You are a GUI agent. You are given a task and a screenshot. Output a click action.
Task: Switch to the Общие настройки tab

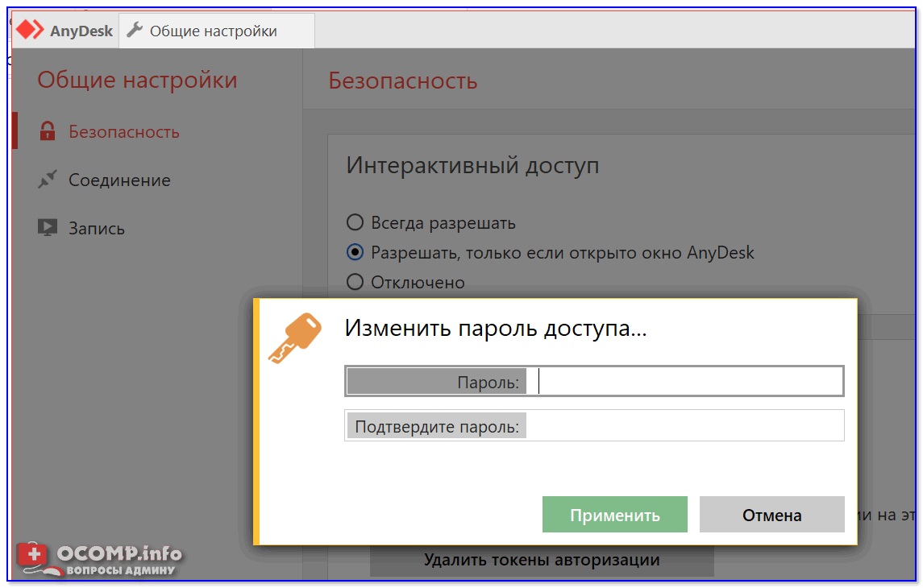point(213,31)
